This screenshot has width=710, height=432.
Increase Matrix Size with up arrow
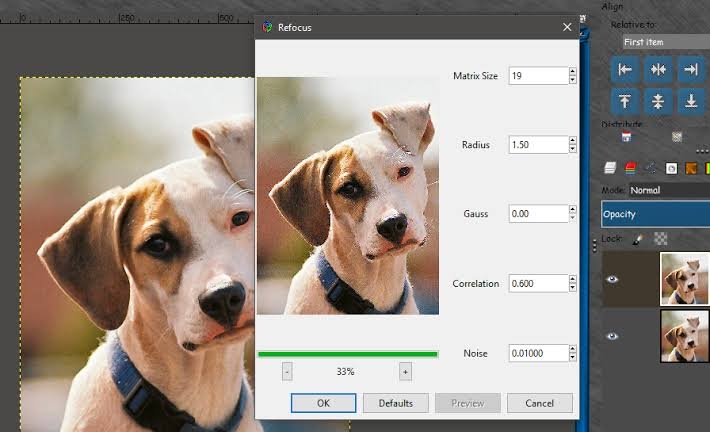point(573,72)
